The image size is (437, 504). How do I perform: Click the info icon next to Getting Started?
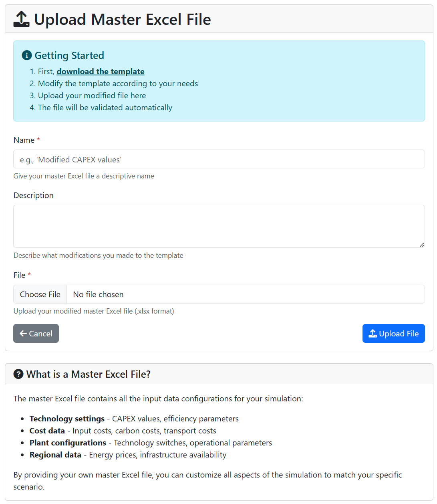tap(27, 55)
